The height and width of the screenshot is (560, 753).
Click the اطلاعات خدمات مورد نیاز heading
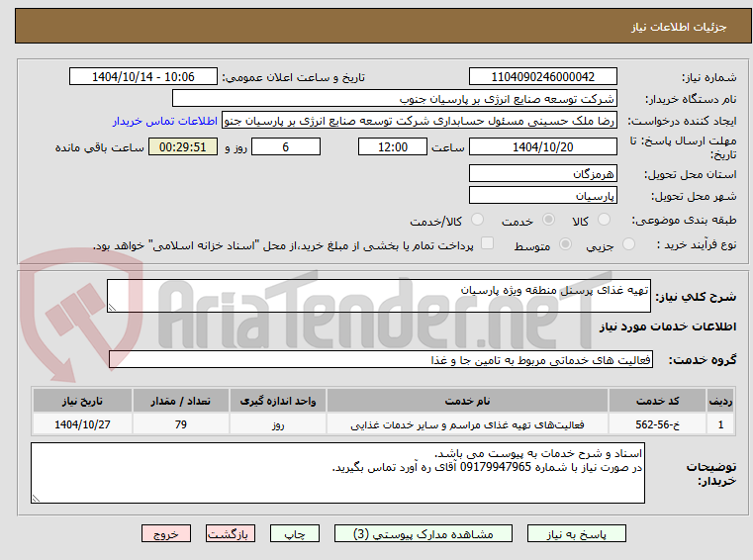[x=667, y=327]
